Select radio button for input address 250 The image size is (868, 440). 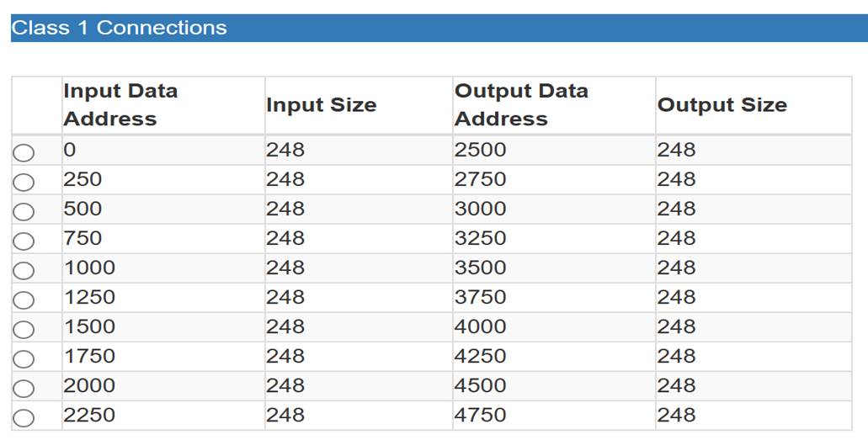coord(24,182)
